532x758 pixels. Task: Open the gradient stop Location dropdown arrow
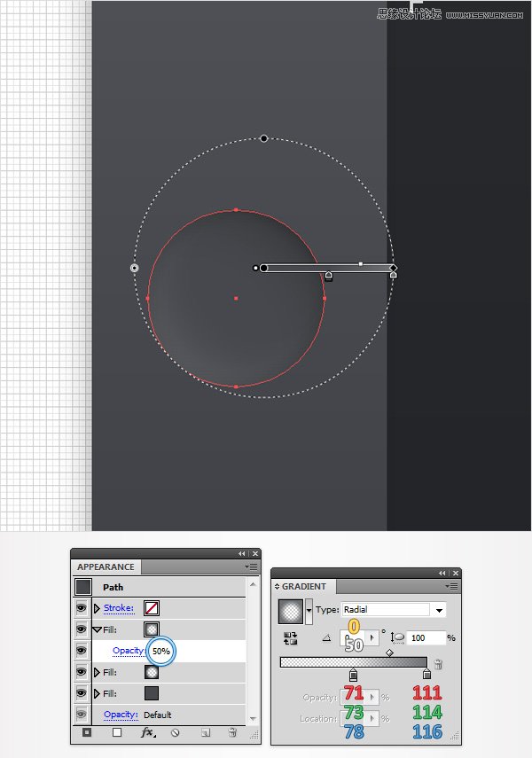pos(372,718)
